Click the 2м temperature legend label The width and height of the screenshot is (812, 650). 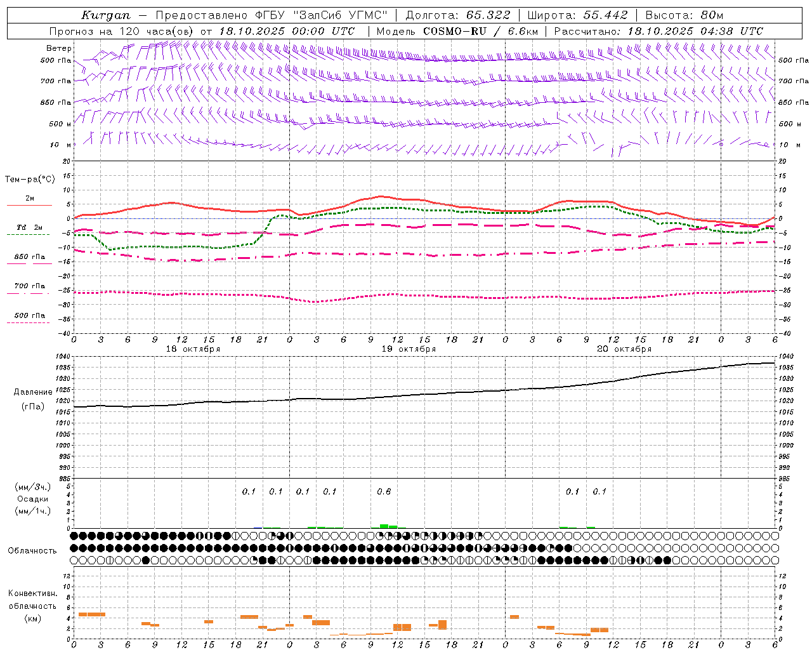(x=30, y=199)
